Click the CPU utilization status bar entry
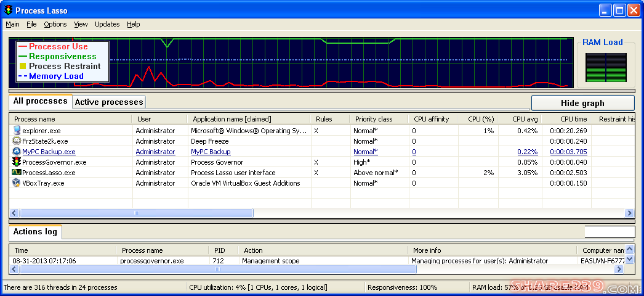This screenshot has width=644, height=296. [259, 287]
